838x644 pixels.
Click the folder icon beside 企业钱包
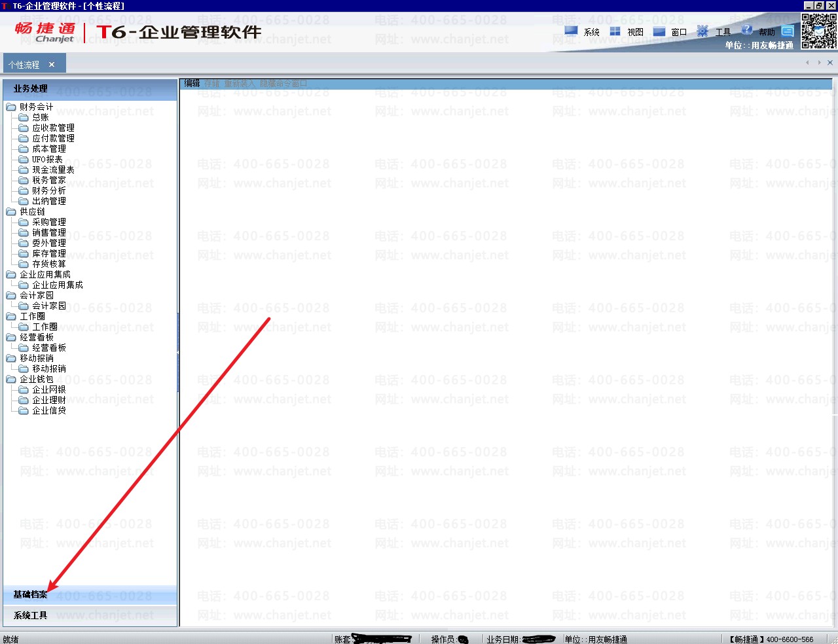click(x=11, y=380)
